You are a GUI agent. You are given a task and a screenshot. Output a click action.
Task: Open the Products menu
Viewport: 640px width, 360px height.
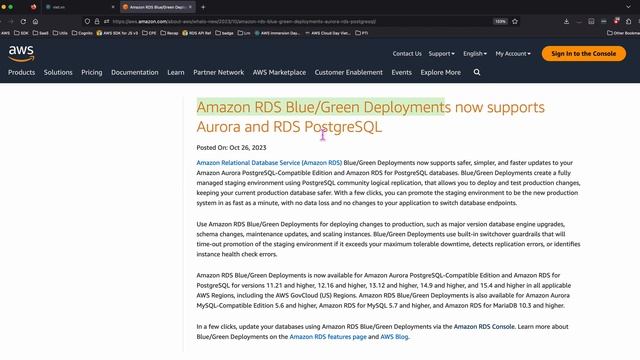click(22, 72)
